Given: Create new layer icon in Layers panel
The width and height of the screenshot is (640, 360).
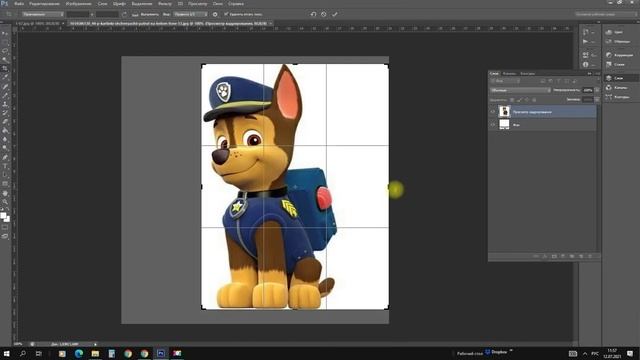Looking at the screenshot, I should 581,256.
